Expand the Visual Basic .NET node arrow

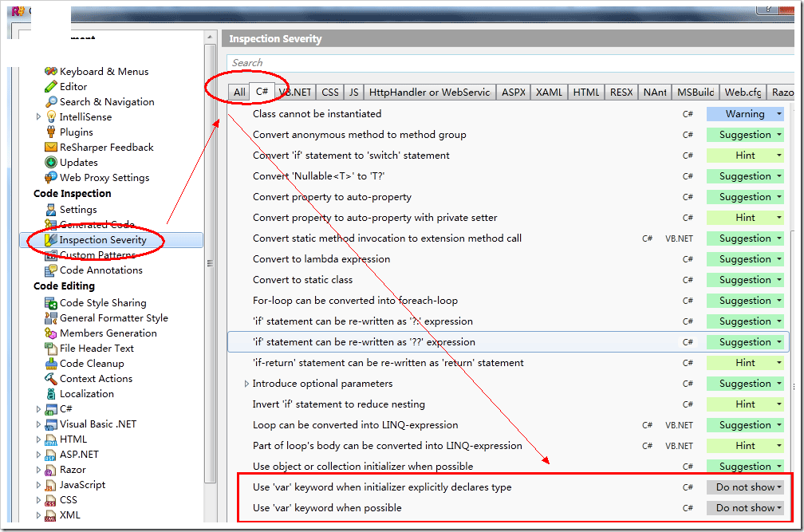point(38,424)
